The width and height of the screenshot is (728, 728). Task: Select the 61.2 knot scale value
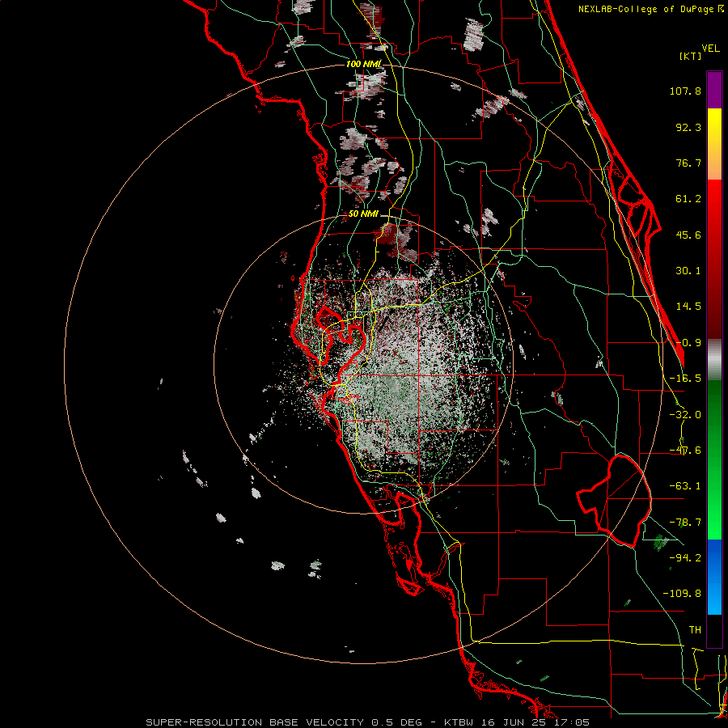(x=688, y=199)
